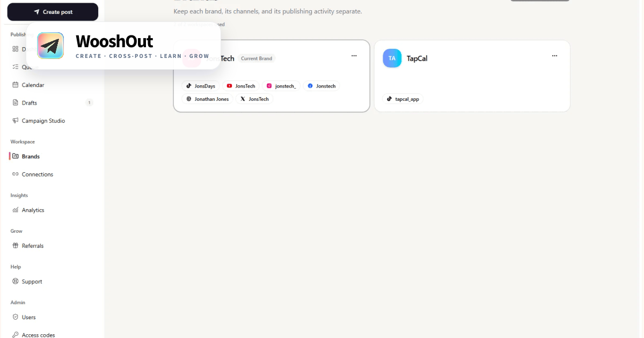Open the TapCal card's three-dot menu

click(x=554, y=56)
